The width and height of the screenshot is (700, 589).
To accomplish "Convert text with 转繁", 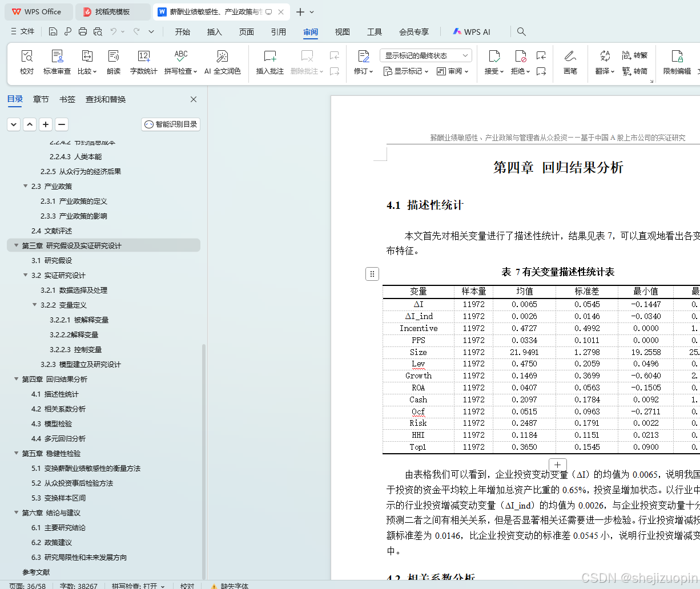I will pos(634,55).
